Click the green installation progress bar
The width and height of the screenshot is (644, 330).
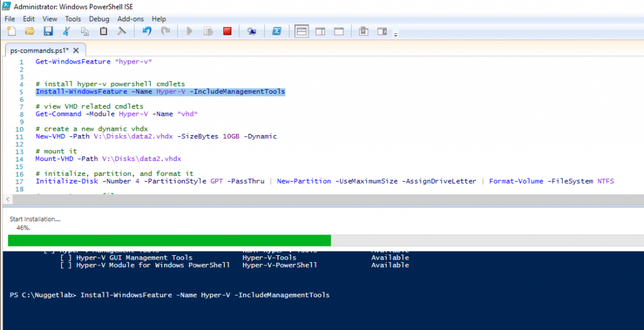coord(169,241)
